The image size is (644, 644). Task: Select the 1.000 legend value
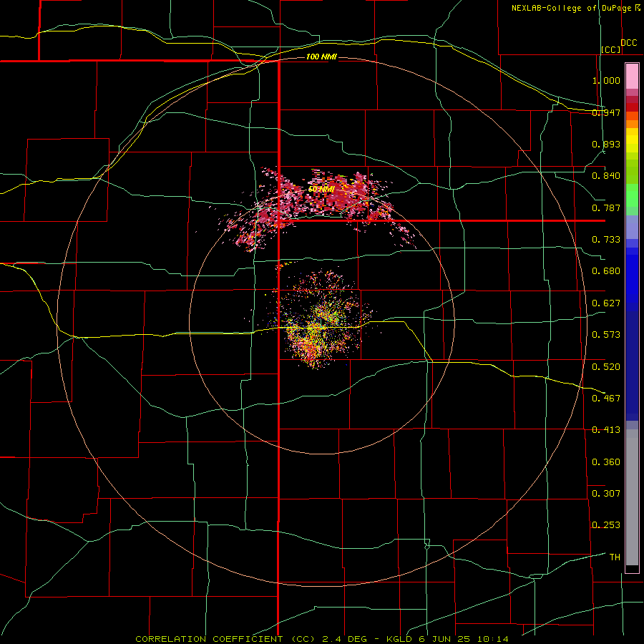pyautogui.click(x=606, y=80)
